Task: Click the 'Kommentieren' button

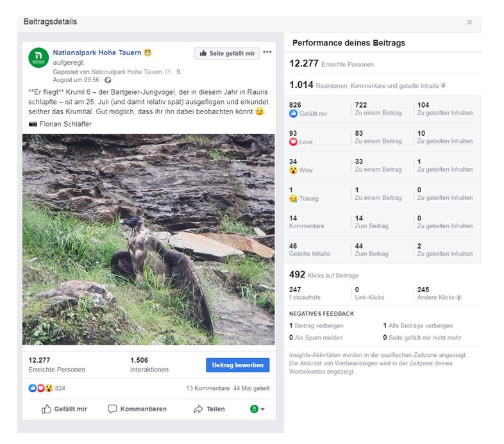Action: pyautogui.click(x=137, y=409)
